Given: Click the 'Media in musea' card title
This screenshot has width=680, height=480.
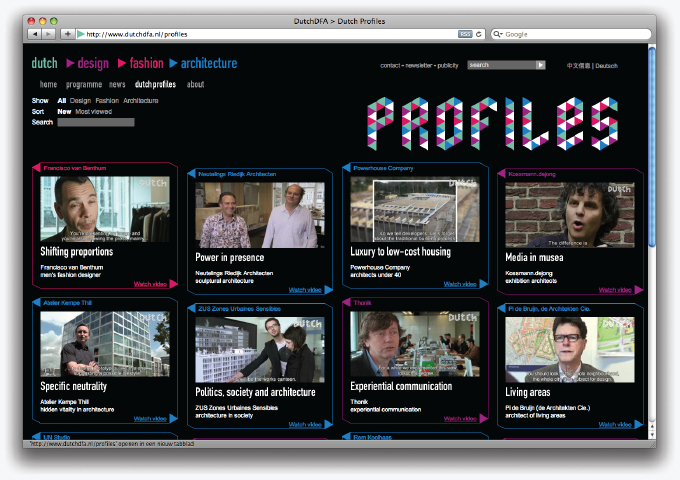Looking at the screenshot, I should tap(534, 257).
